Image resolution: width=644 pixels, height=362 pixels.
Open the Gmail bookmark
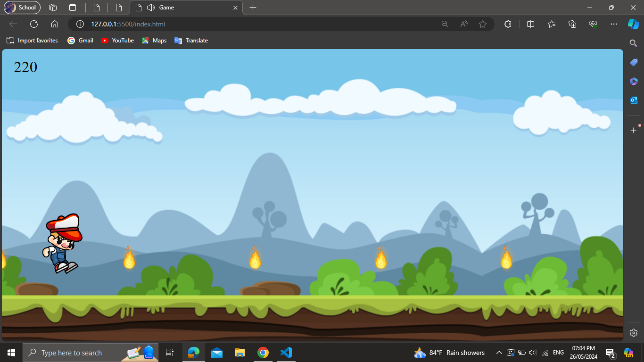click(x=80, y=41)
